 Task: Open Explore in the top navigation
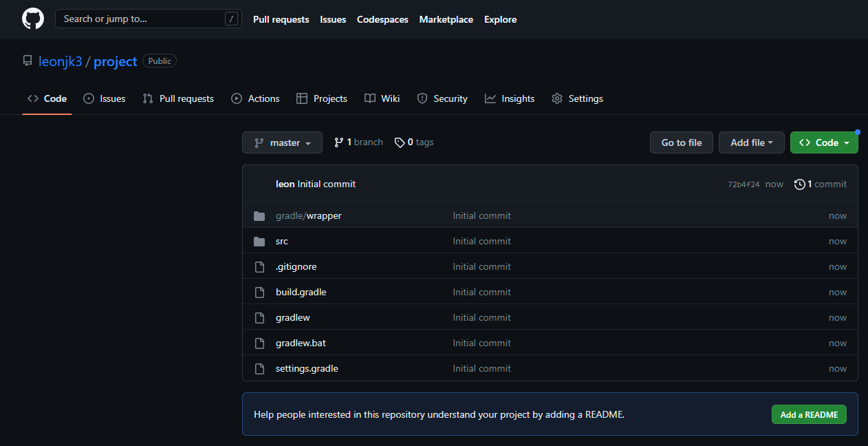coord(500,19)
